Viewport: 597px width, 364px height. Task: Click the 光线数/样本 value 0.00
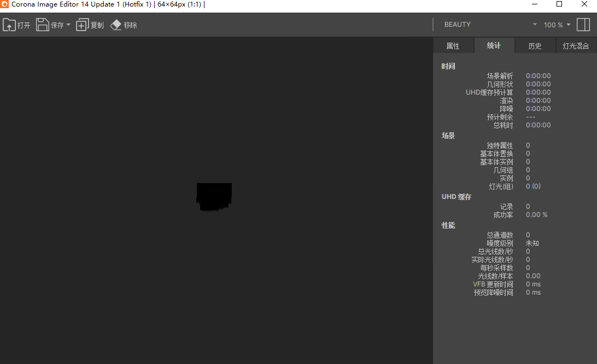(x=533, y=275)
